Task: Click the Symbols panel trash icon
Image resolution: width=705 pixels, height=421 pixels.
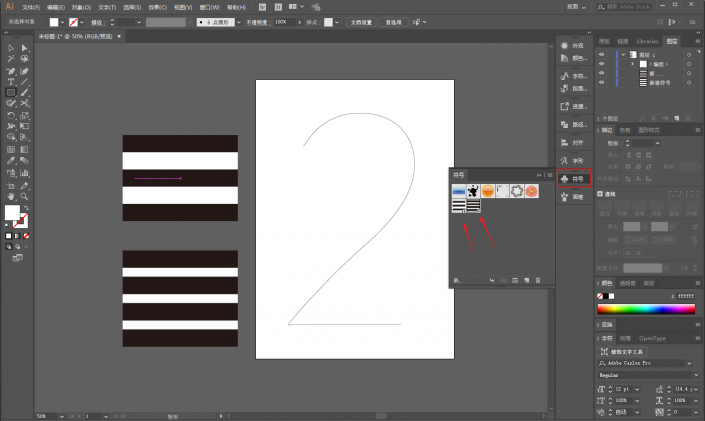Action: coord(538,280)
